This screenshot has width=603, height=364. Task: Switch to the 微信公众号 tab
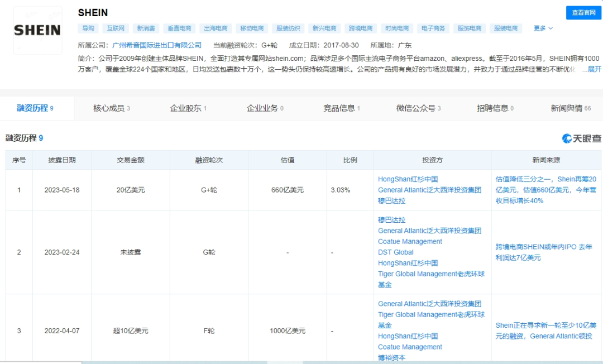coord(418,108)
